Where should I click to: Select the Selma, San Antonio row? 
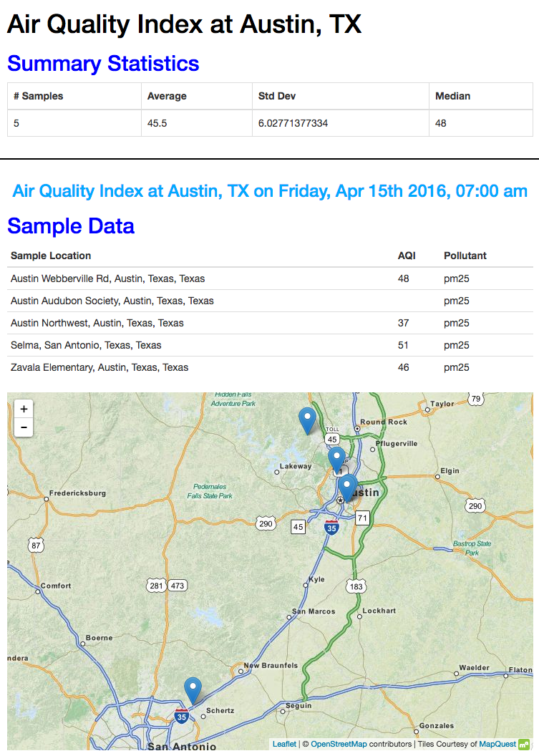(x=270, y=345)
